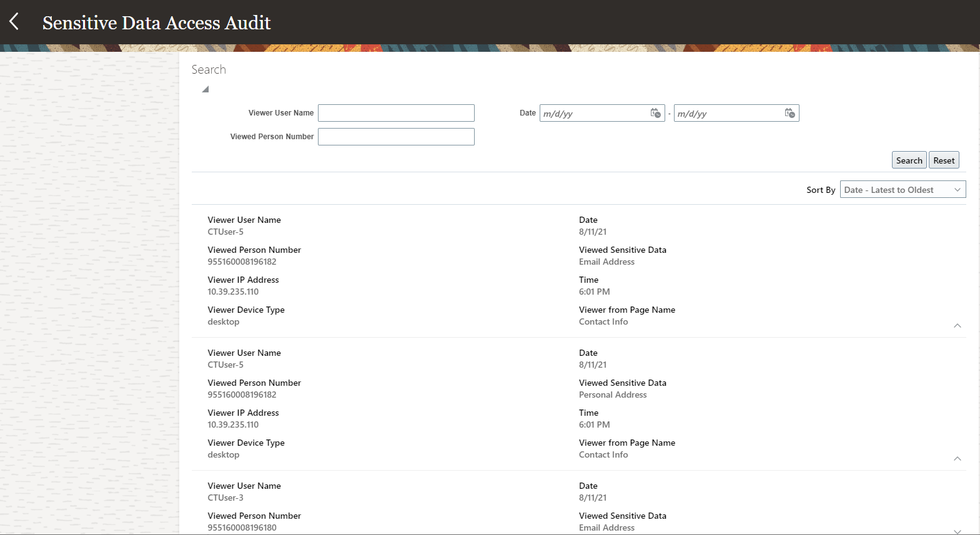The height and width of the screenshot is (535, 980).
Task: Click the start date input field
Action: [x=594, y=114]
